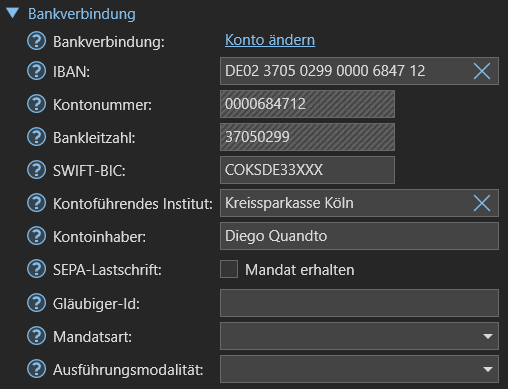Viewport: 508px width, 389px height.
Task: Click help icon beside Mandatsart
Action: (x=36, y=336)
